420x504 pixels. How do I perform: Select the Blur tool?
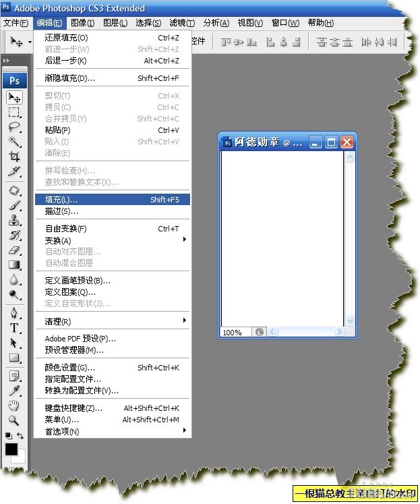point(14,279)
